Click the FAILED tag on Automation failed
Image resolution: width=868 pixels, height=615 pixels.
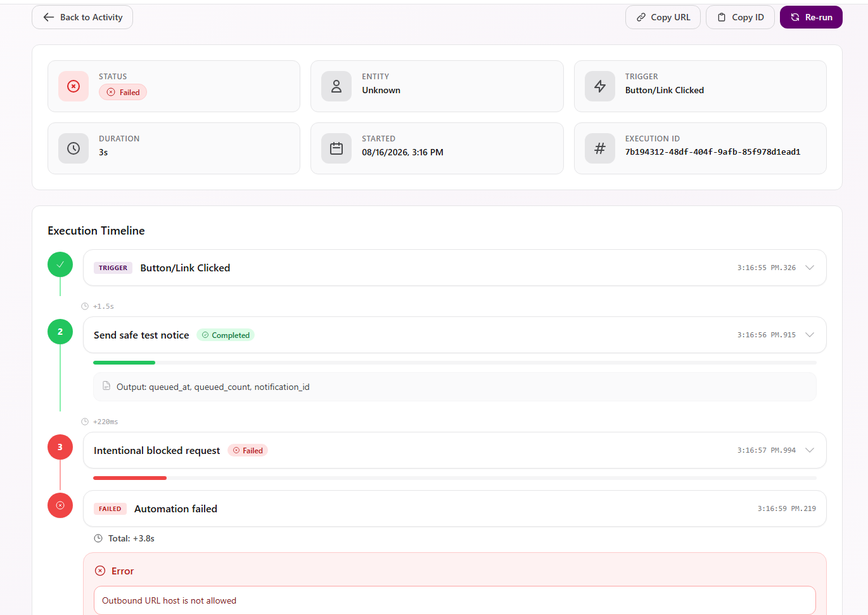[110, 508]
